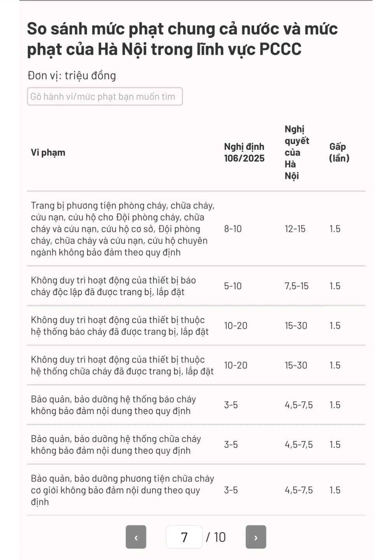Click the search box for violations and fines
The height and width of the screenshot is (560, 392).
(105, 96)
